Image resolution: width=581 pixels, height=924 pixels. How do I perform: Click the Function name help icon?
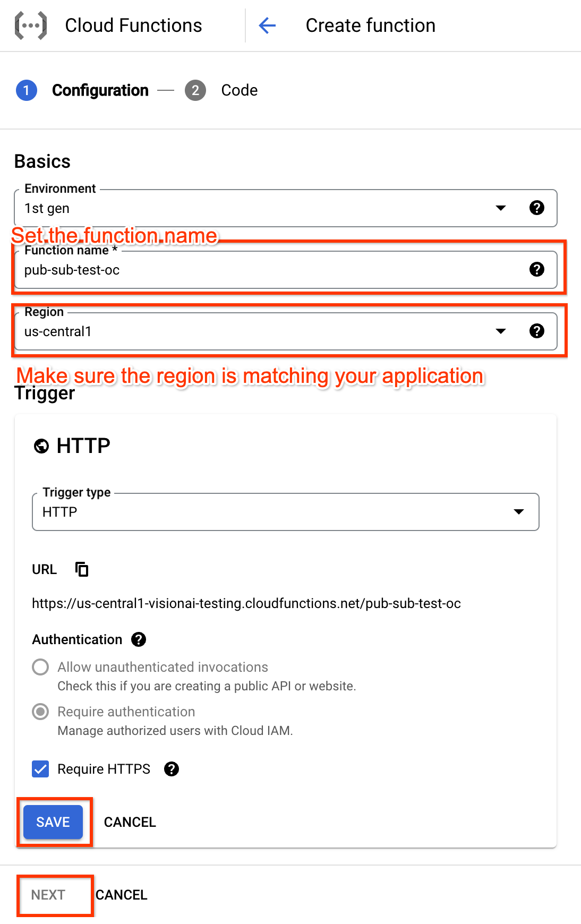[537, 269]
